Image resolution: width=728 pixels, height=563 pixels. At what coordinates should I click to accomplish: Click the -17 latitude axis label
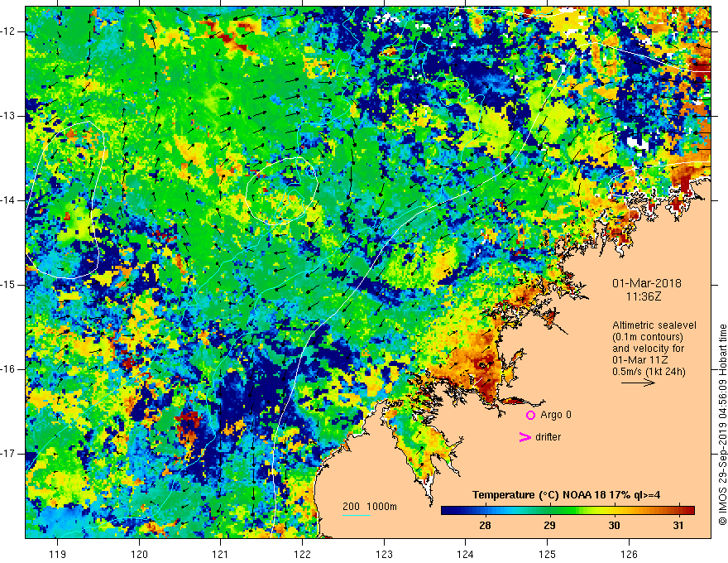pyautogui.click(x=8, y=454)
